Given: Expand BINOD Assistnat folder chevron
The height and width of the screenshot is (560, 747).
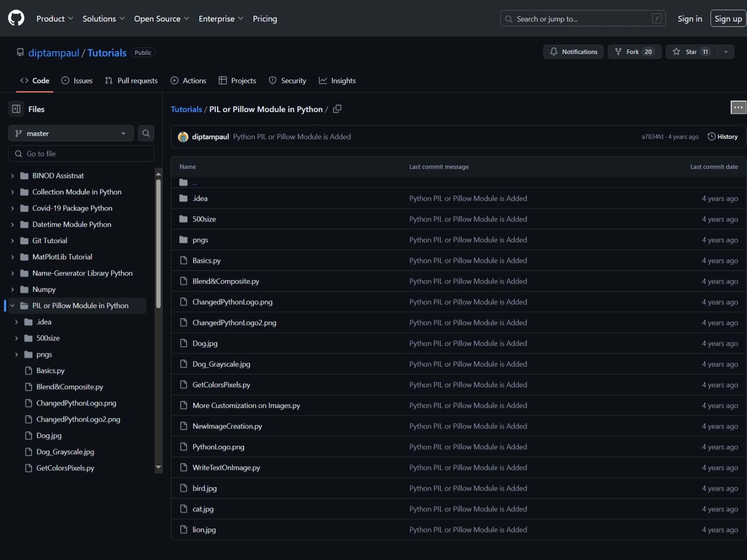Looking at the screenshot, I should coord(12,176).
